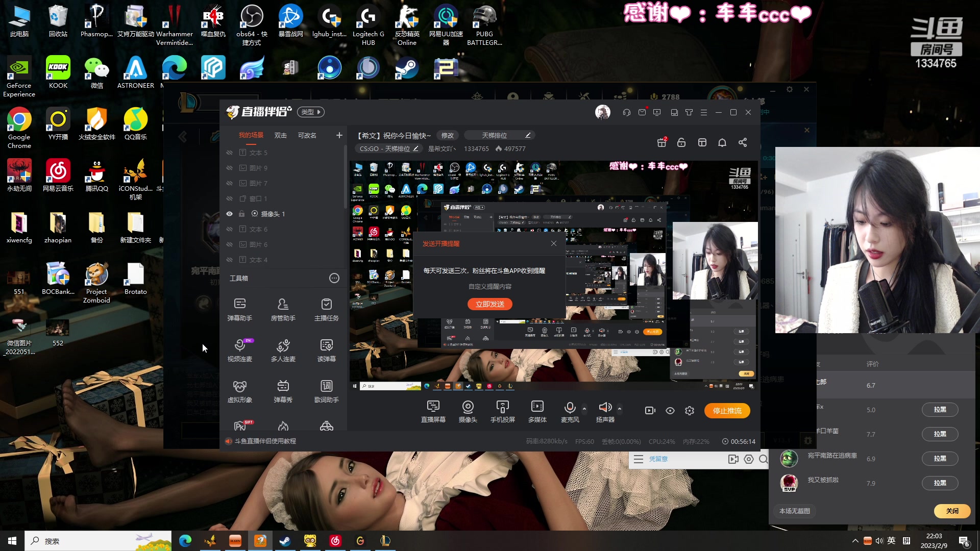Click the 立即发送 button
Image resolution: width=980 pixels, height=551 pixels.
pyautogui.click(x=489, y=304)
